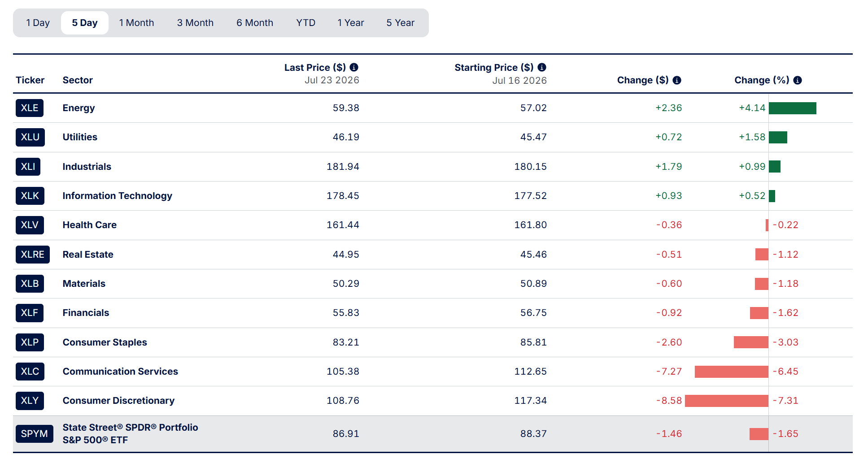Switch to the 1 Day period
The height and width of the screenshot is (467, 868).
[x=38, y=23]
